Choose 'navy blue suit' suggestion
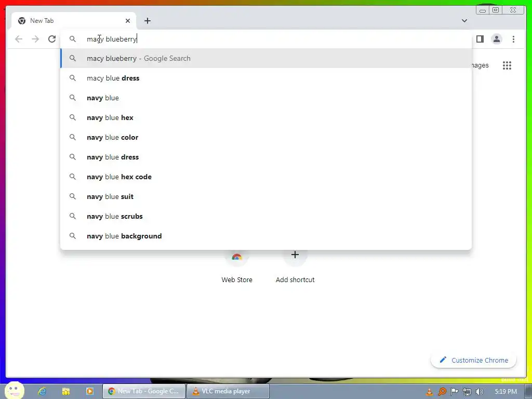 coord(266,196)
